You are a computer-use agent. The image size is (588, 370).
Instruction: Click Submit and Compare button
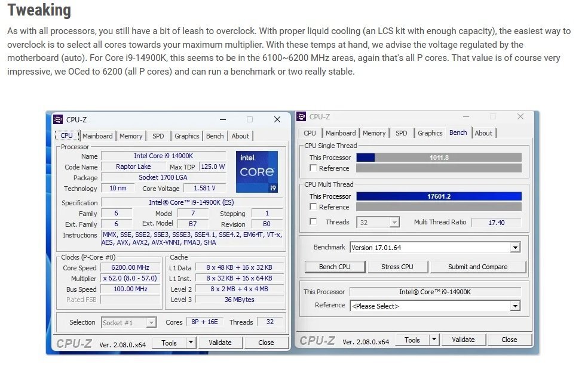478,267
